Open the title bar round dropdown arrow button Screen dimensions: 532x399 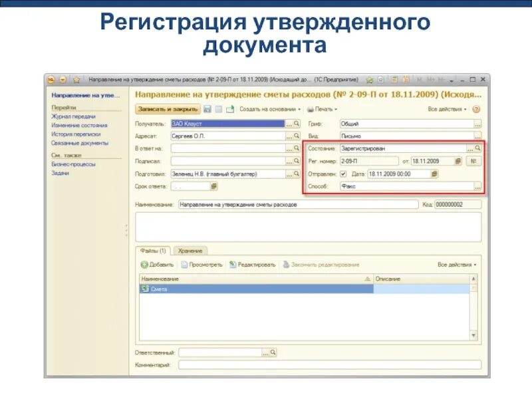tap(63, 80)
